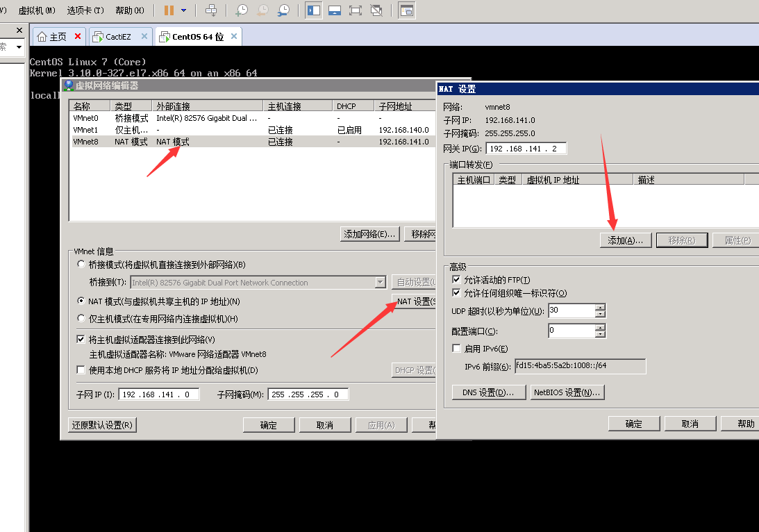The height and width of the screenshot is (532, 759).
Task: Open the 虚拟机(M) menu
Action: tap(36, 10)
